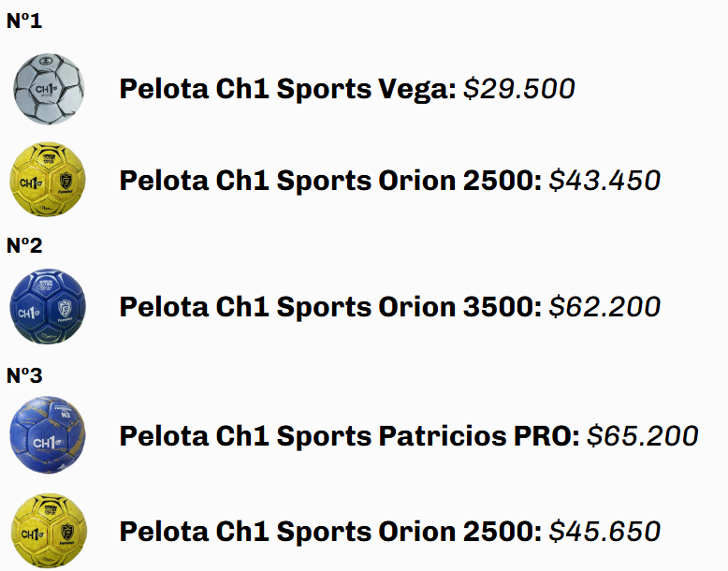This screenshot has height=571, width=728.
Task: Select the $45.650 price
Action: tap(604, 532)
